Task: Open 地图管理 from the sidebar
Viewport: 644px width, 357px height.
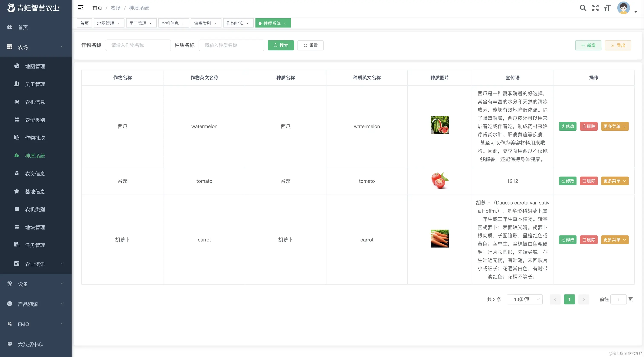Action: click(35, 66)
